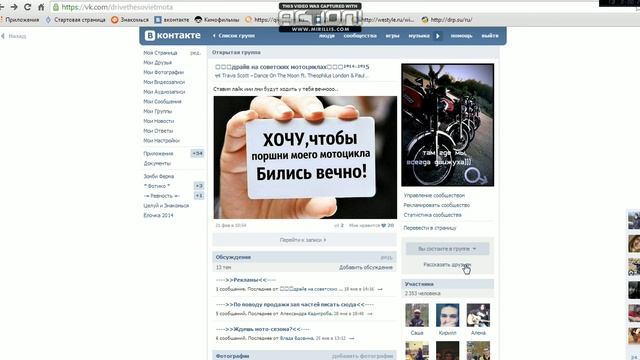Open Статистика сообщества link
This screenshot has height=360, width=640.
pyautogui.click(x=432, y=215)
